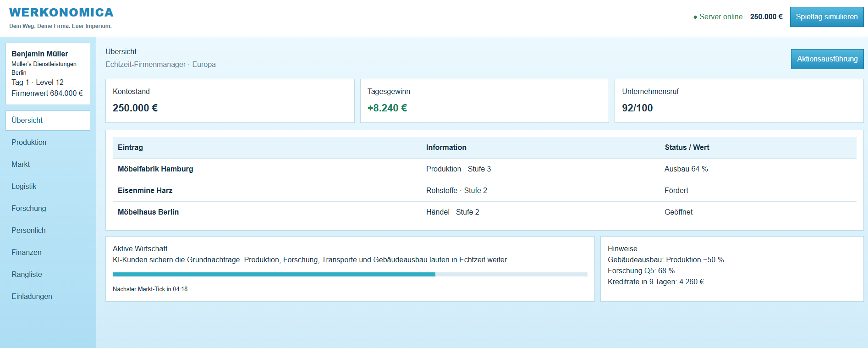Click the Aktionsausführung button
This screenshot has height=348, width=868.
click(827, 59)
